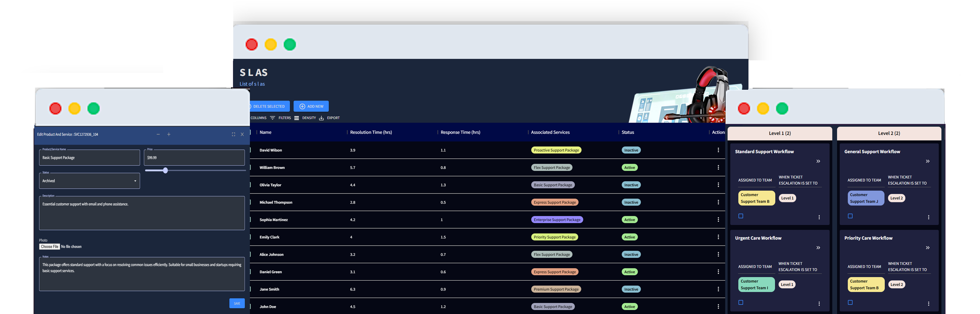Click the Level 1 (2) column header
The width and height of the screenshot is (980, 314).
(x=780, y=133)
